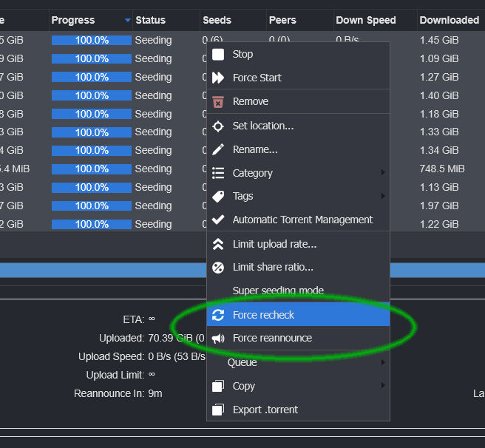Click the first torrent's 100.0% progress bar
The width and height of the screenshot is (485, 448).
[x=92, y=40]
